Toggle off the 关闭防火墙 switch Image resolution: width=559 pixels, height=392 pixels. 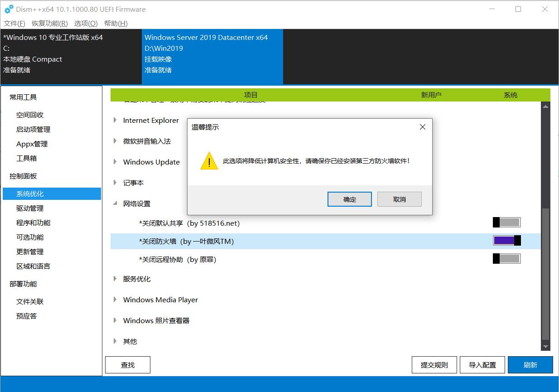coord(506,240)
